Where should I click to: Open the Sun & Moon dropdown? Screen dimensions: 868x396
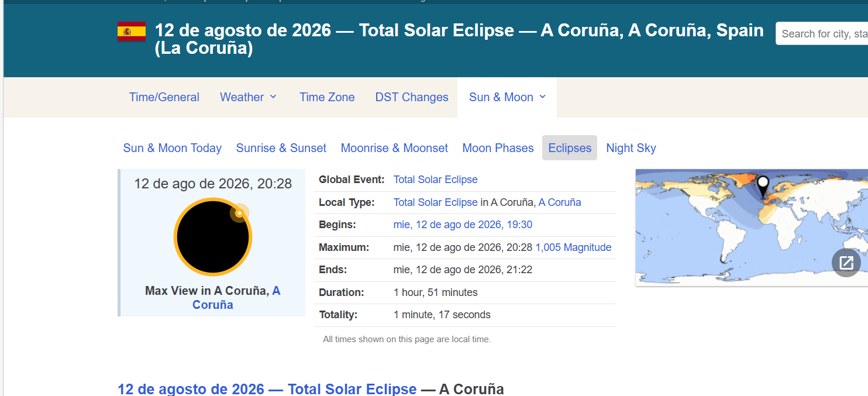(507, 97)
